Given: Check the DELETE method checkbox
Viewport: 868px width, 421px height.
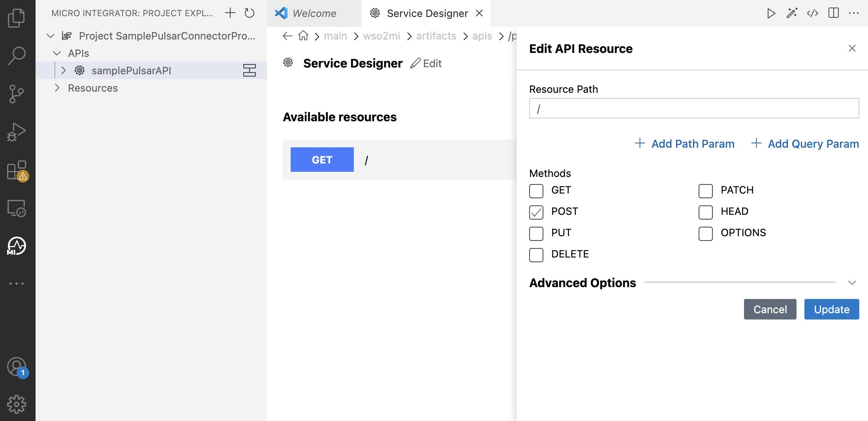Looking at the screenshot, I should (x=536, y=255).
